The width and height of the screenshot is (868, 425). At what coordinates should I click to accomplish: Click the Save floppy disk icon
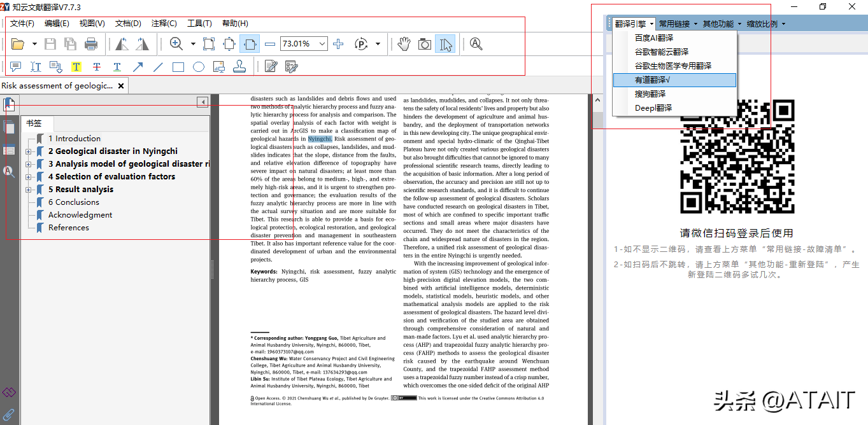point(50,44)
